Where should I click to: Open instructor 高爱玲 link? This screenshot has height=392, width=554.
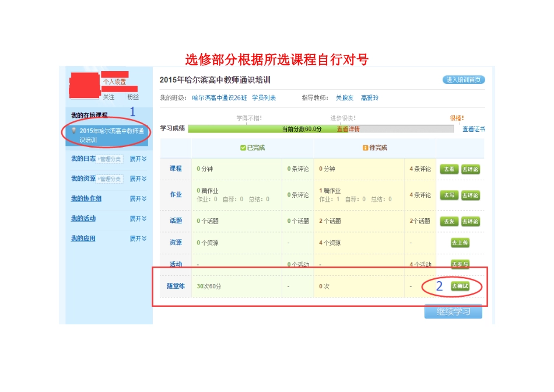[370, 98]
